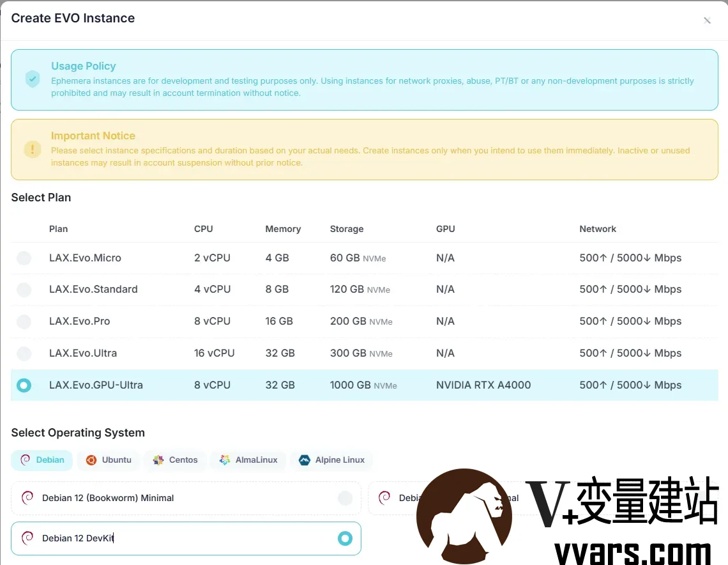The height and width of the screenshot is (565, 728).
Task: Close the Create EVO Instance dialog
Action: coord(707,20)
